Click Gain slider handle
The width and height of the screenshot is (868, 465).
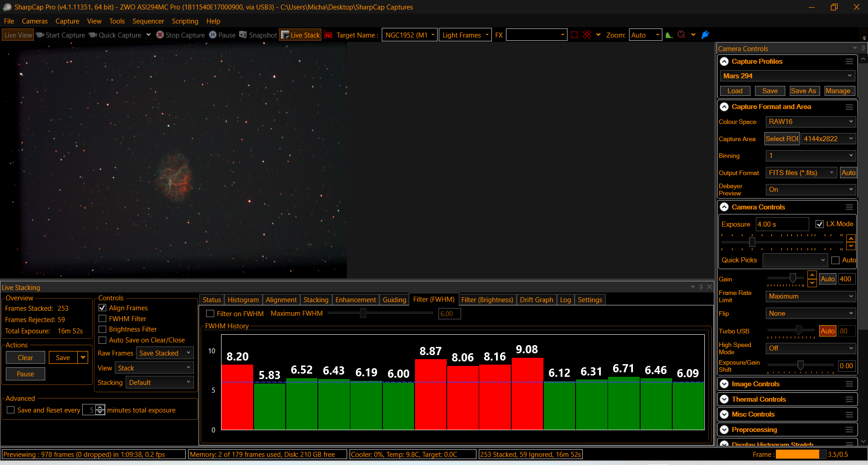click(x=793, y=278)
